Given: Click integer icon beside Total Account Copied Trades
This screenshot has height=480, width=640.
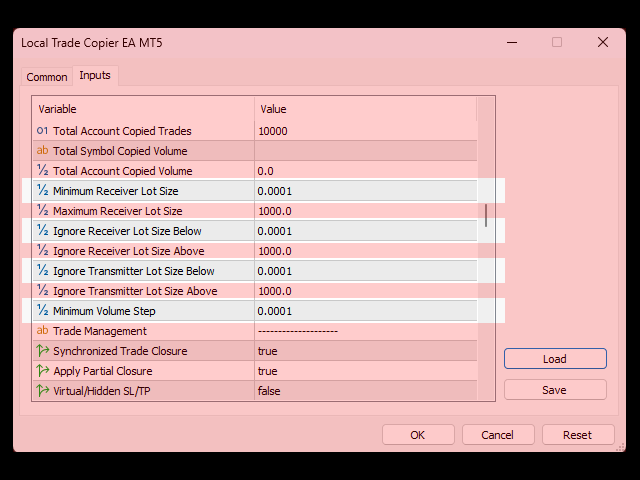Looking at the screenshot, I should (42, 131).
